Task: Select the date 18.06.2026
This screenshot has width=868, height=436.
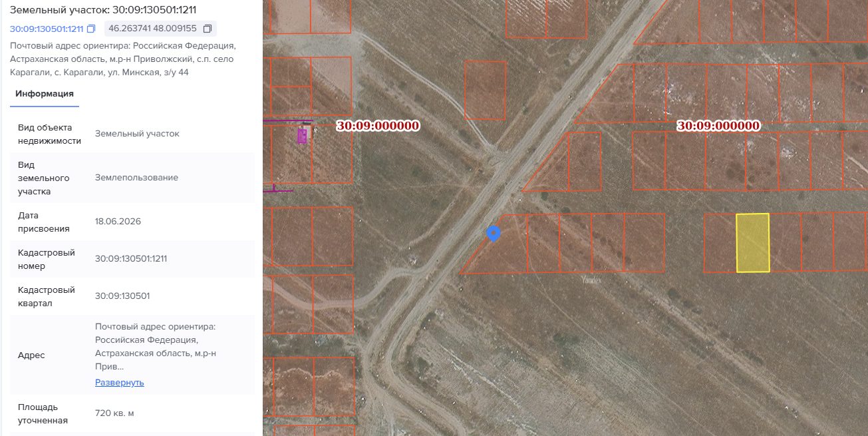Action: [118, 222]
